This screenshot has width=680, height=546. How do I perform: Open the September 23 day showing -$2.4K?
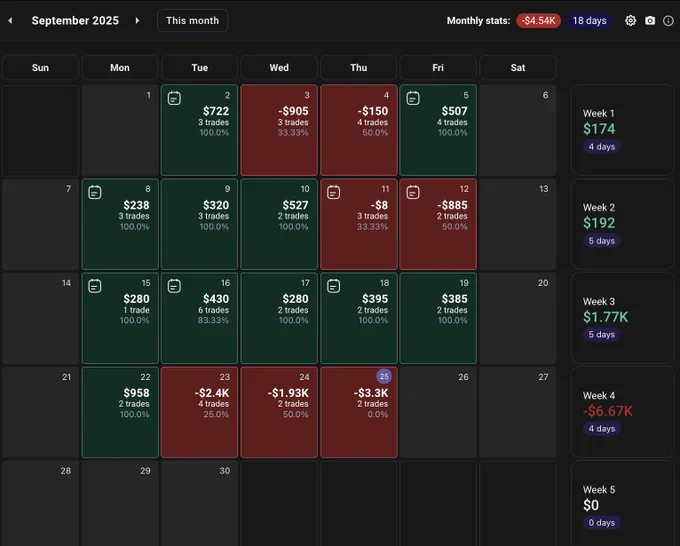199,412
